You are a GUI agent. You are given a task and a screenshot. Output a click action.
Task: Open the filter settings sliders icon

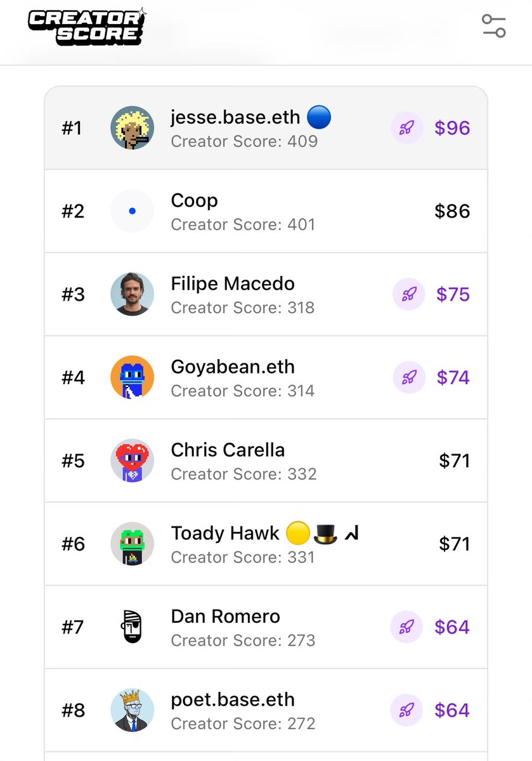[x=493, y=26]
